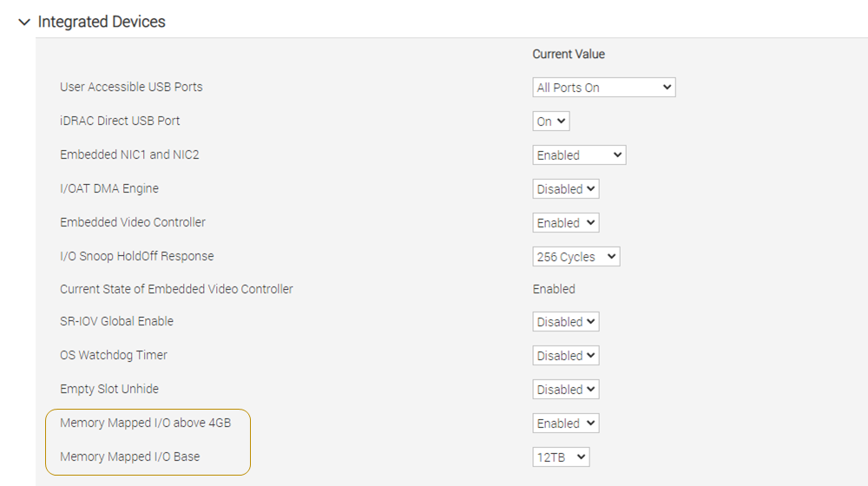
Task: Click the Memory Mapped I/O above 4GB label
Action: click(145, 423)
